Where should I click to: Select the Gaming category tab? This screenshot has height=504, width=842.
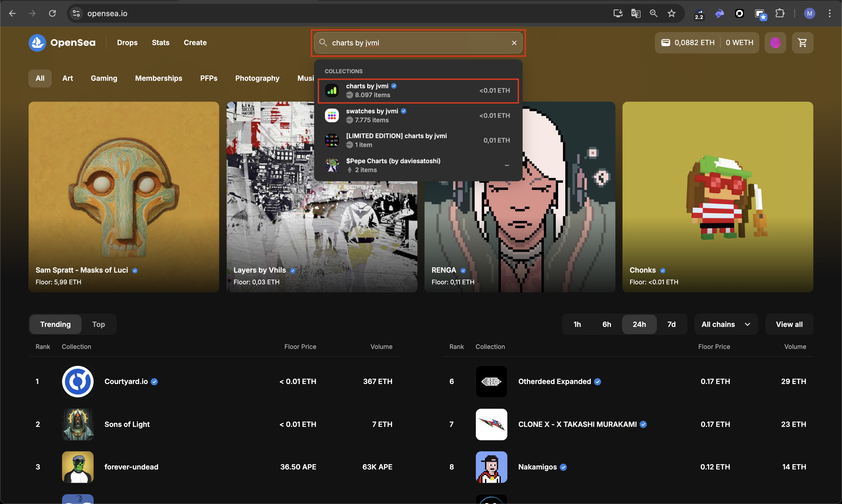click(x=104, y=79)
